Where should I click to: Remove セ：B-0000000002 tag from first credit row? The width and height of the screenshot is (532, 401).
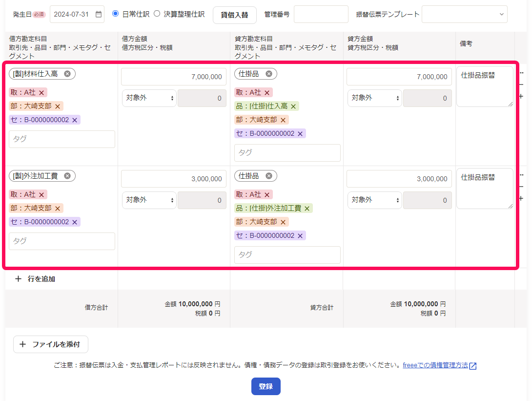[x=300, y=134]
